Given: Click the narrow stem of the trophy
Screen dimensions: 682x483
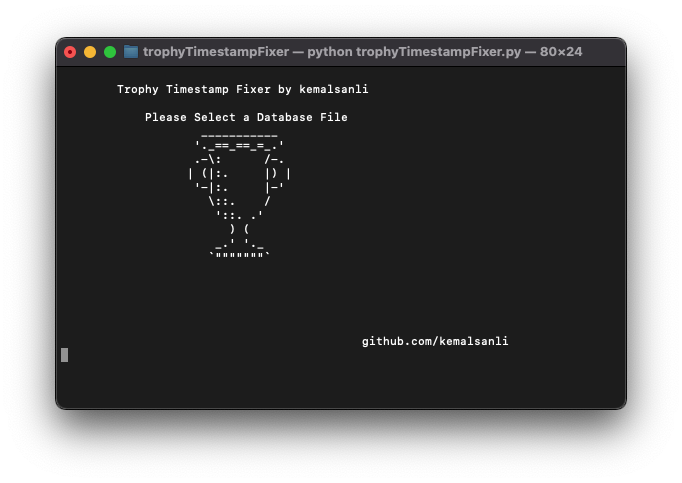Looking at the screenshot, I should pyautogui.click(x=239, y=228).
